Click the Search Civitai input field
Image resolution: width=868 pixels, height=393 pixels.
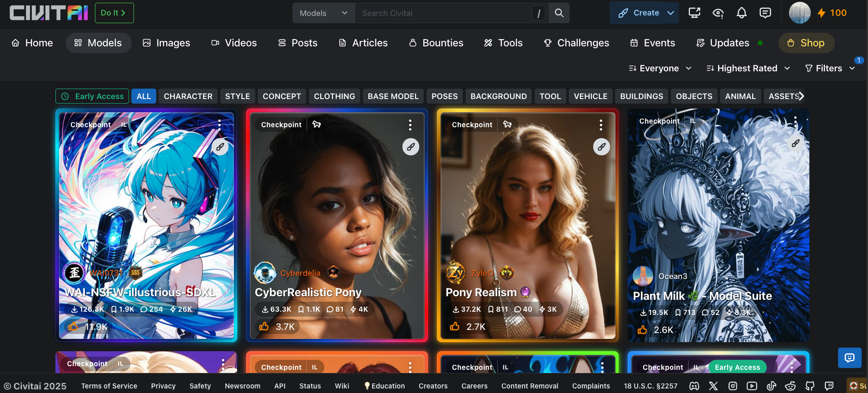(443, 13)
